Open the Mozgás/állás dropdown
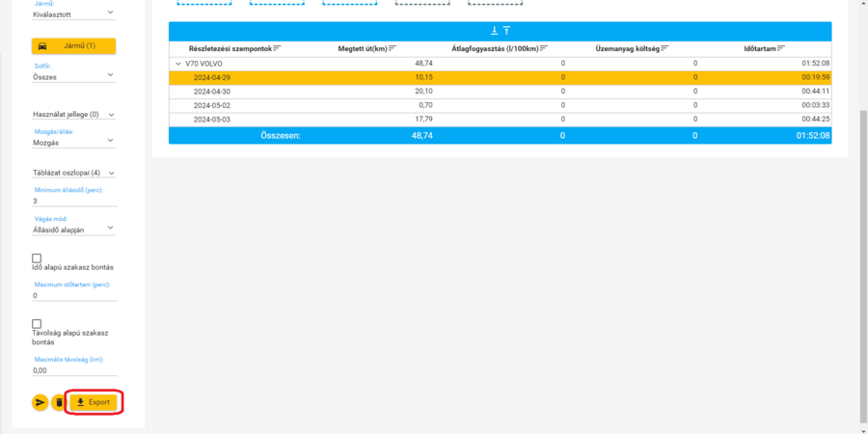The height and width of the screenshot is (434, 868). [73, 142]
